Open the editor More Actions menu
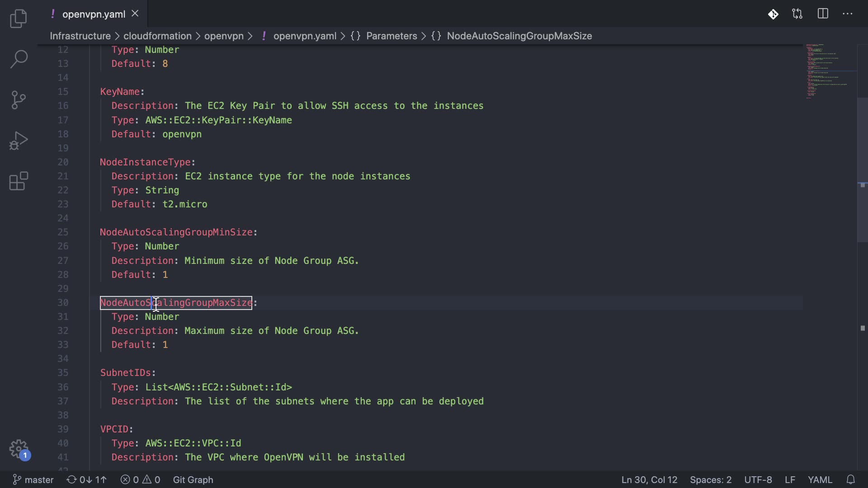Viewport: 868px width, 488px height. pos(848,14)
